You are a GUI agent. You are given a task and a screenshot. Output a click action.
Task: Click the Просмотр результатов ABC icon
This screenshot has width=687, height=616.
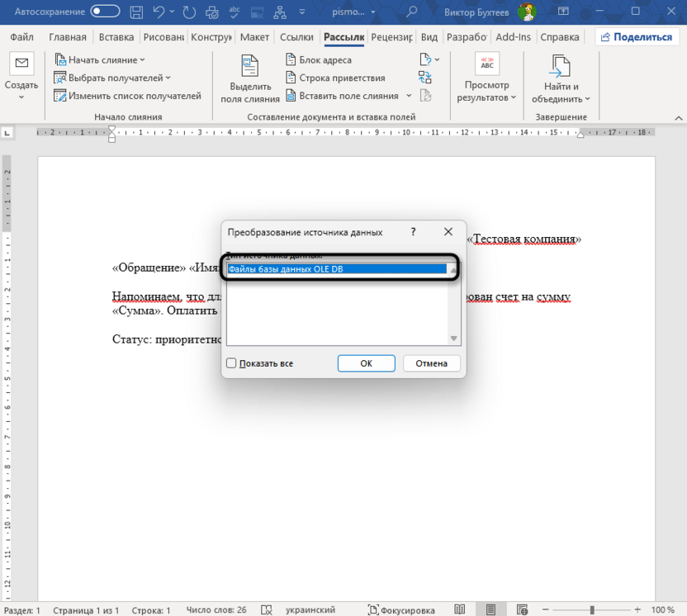487,64
